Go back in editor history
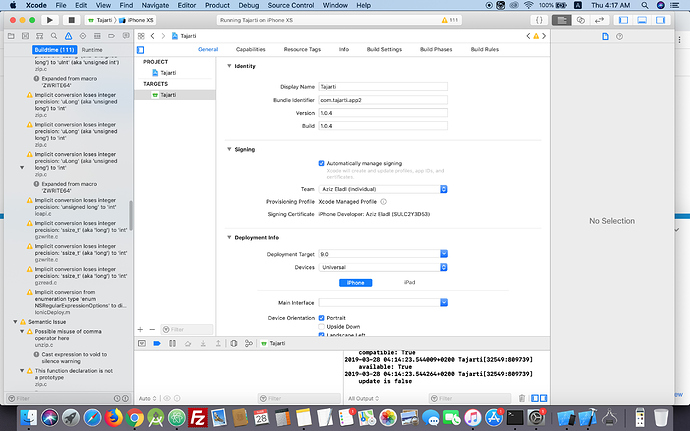 153,36
